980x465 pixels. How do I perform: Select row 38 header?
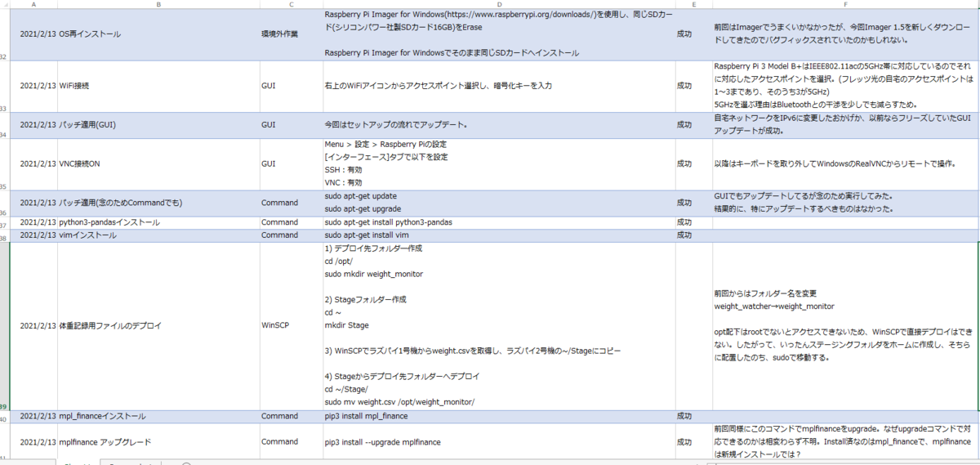click(4, 236)
